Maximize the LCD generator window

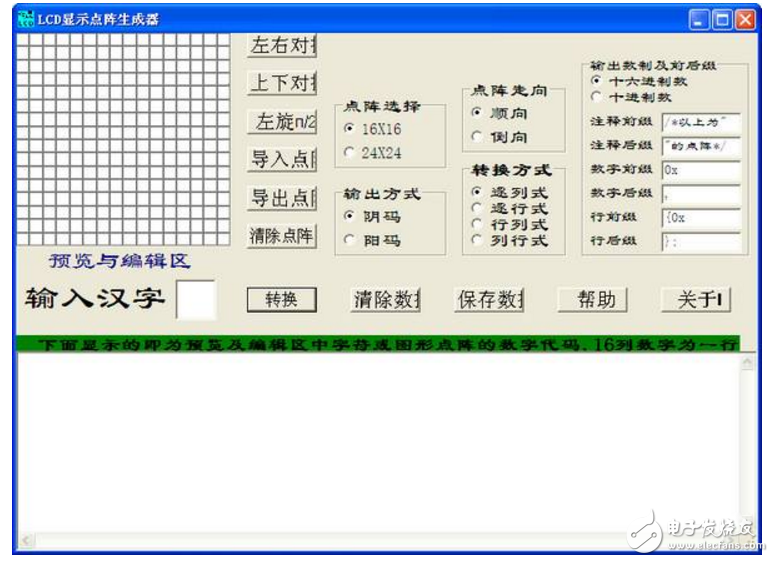[722, 20]
